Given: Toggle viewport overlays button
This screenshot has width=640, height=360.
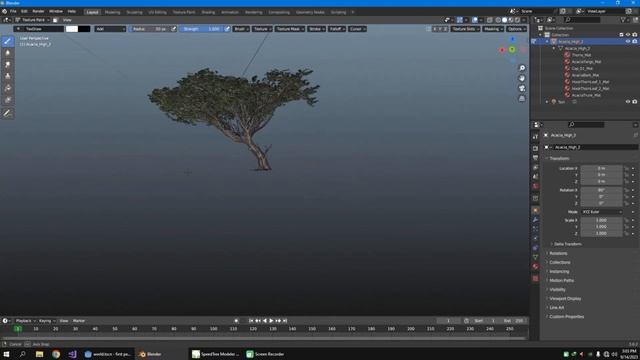Looking at the screenshot, I should click(x=475, y=20).
